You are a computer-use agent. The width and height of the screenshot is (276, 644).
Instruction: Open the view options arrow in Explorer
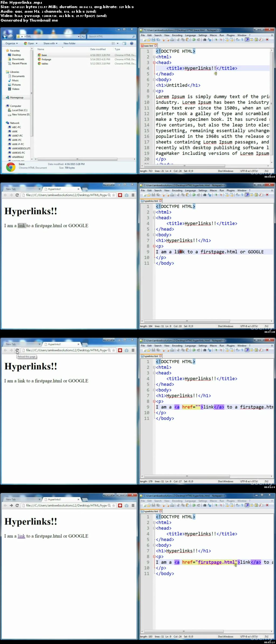(x=118, y=43)
